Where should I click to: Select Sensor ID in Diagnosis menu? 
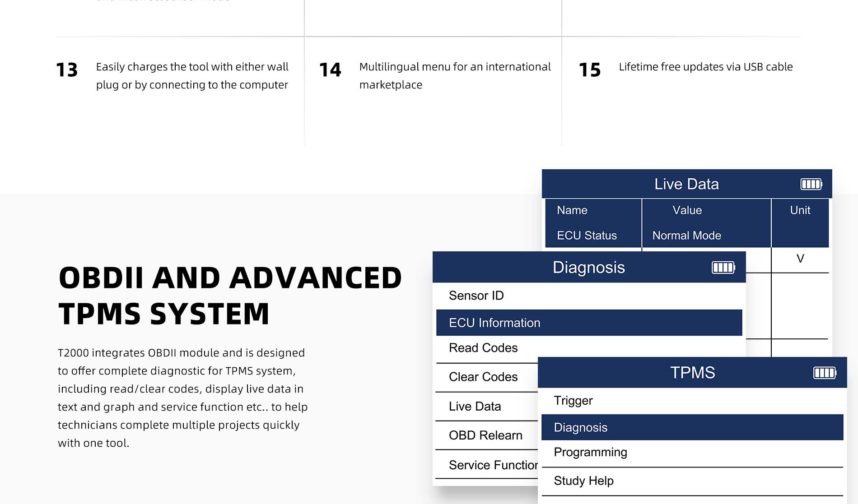pyautogui.click(x=476, y=296)
